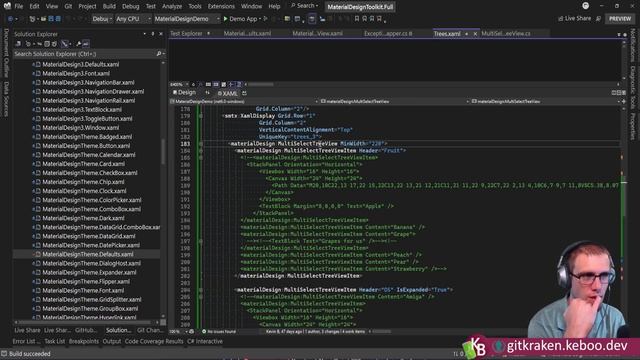Open the MaterialDesignDemo startup project dropdown
The image size is (640, 360).
click(x=187, y=19)
